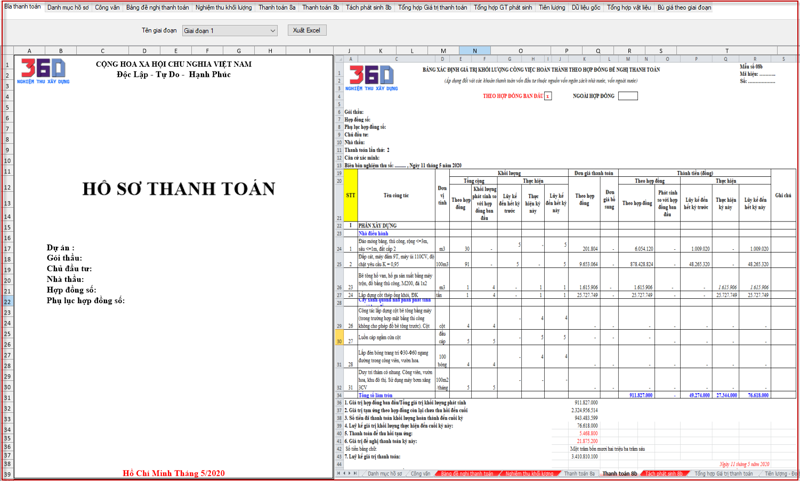Jump to first sheet using bottom navigation arrow

pyautogui.click(x=339, y=474)
